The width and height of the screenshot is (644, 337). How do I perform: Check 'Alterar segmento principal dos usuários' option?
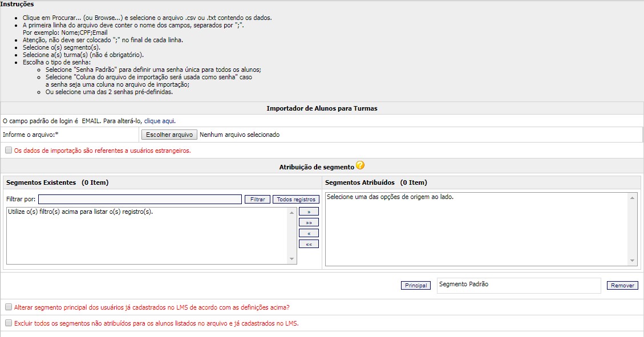(x=9, y=307)
